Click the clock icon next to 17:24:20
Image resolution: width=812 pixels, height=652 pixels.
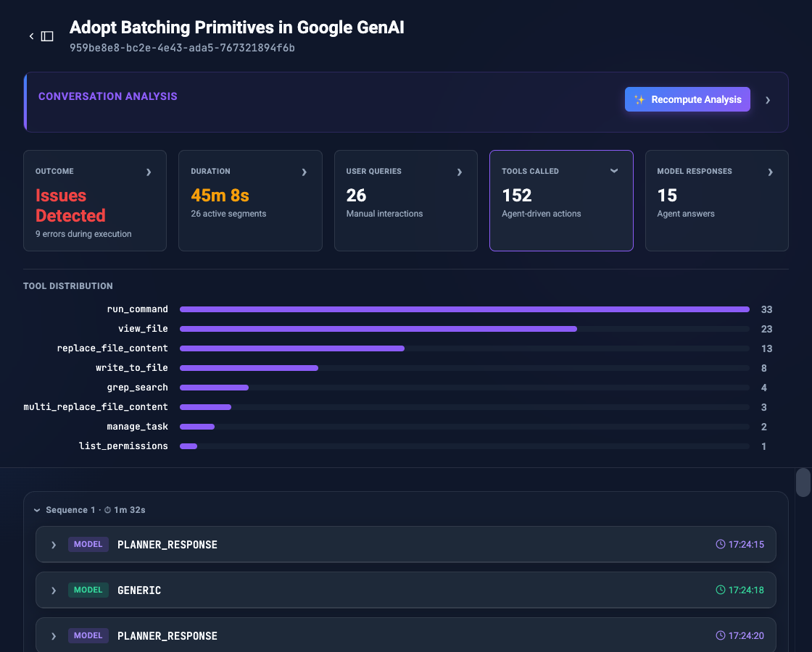(721, 635)
